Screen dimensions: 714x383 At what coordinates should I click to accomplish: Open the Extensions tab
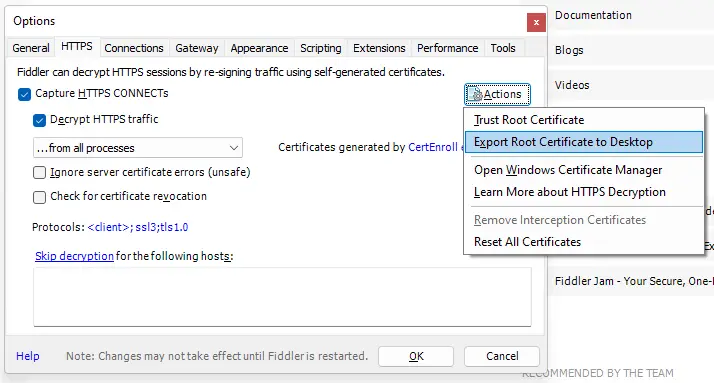[379, 48]
